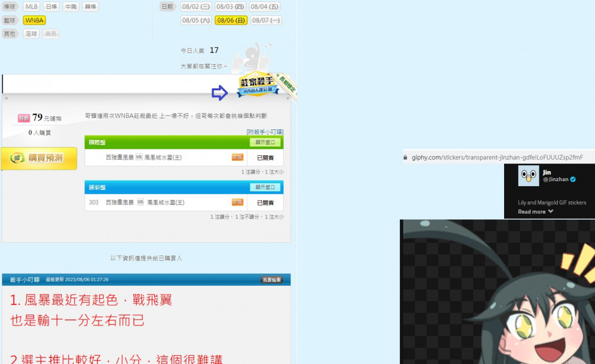Click the VS icon in the 運彩盤 matchup
The height and width of the screenshot is (364, 595).
[140, 202]
